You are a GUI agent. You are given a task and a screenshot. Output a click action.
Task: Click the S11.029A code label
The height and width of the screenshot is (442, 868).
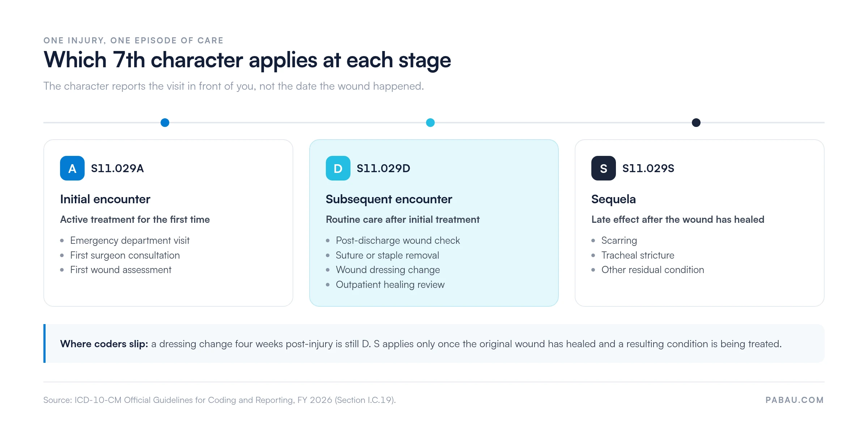(117, 168)
